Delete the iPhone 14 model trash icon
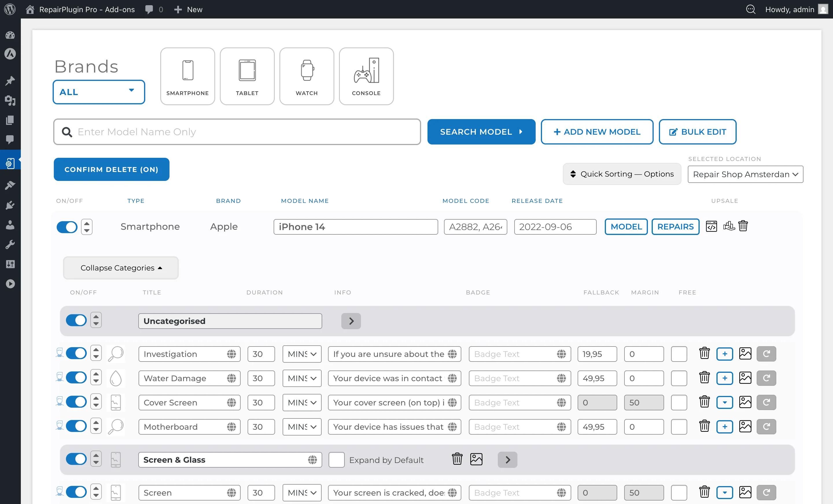This screenshot has width=833, height=504. (x=743, y=226)
